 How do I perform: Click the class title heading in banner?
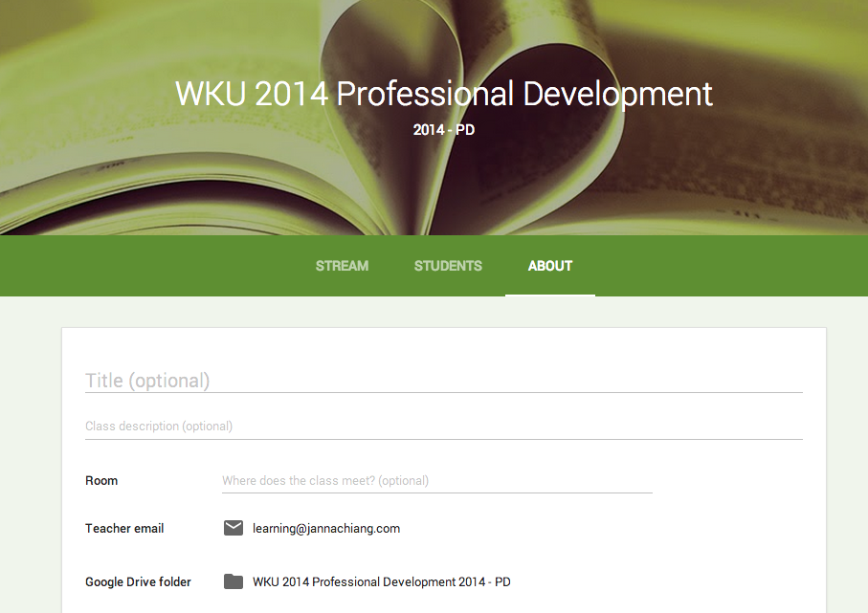click(443, 94)
